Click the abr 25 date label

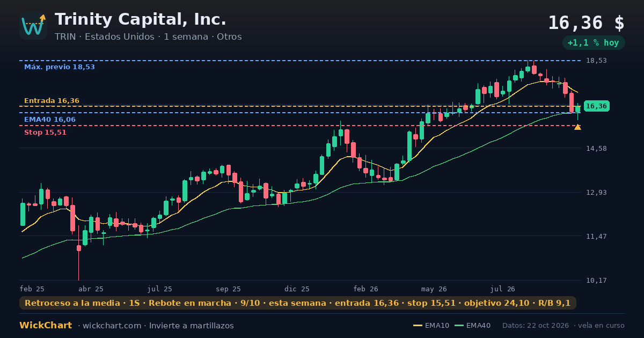[91, 289]
